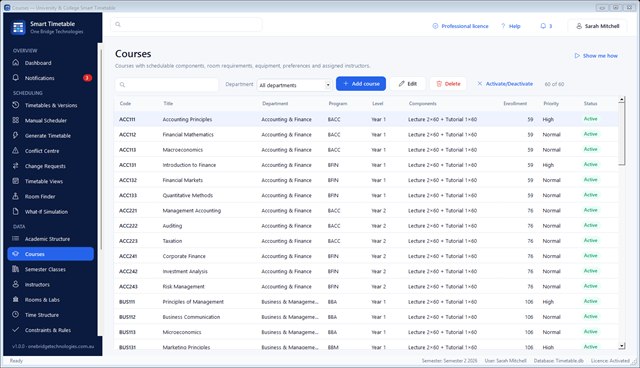Click the Constraints & Rules checkmark icon
This screenshot has height=368, width=640.
(16, 330)
